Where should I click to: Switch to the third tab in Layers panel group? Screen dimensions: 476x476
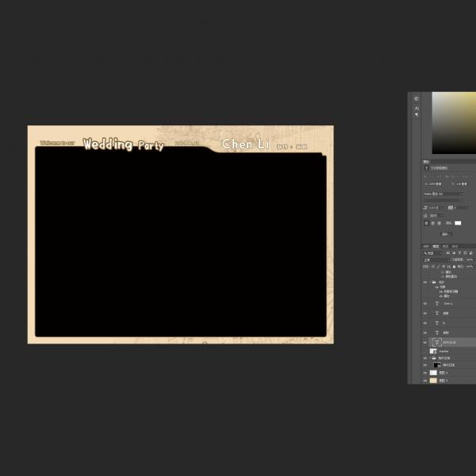point(445,246)
